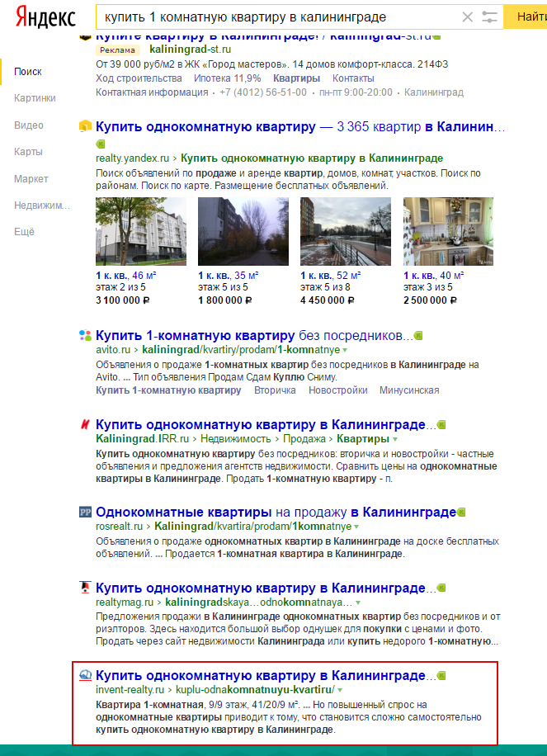Click the green badge after the IRR.ru title
This screenshot has width=547, height=756.
(441, 425)
